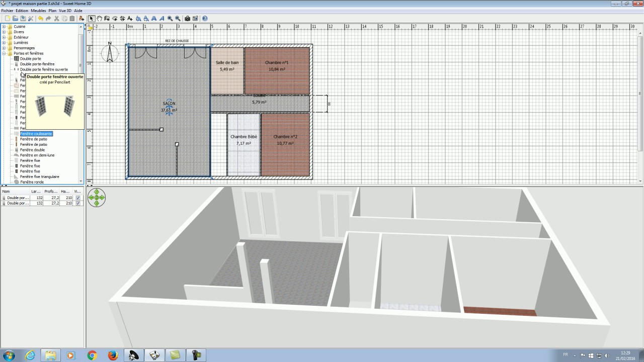Viewport: 644px width, 362px height.
Task: Expand the Divers catalog folder
Action: (4, 32)
